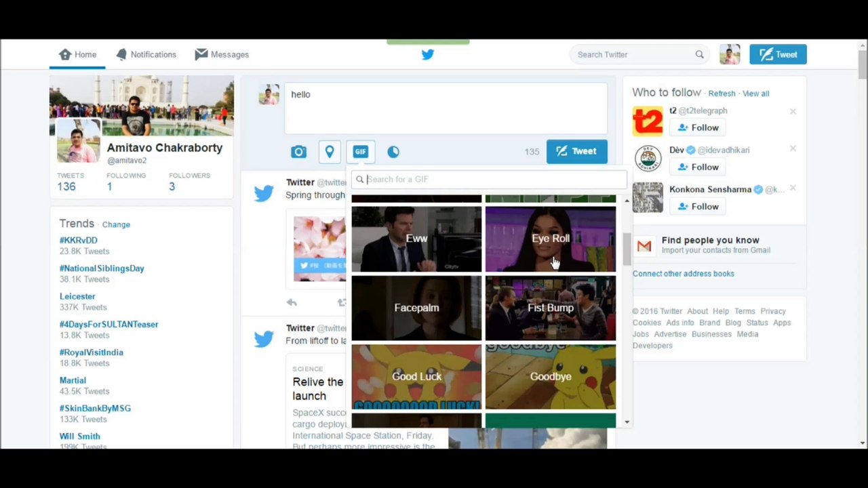868x488 pixels.
Task: Open the Developers footer link
Action: click(652, 346)
